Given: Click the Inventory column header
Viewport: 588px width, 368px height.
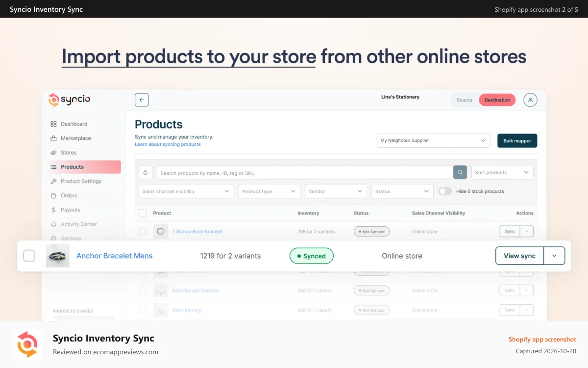Looking at the screenshot, I should click(308, 213).
